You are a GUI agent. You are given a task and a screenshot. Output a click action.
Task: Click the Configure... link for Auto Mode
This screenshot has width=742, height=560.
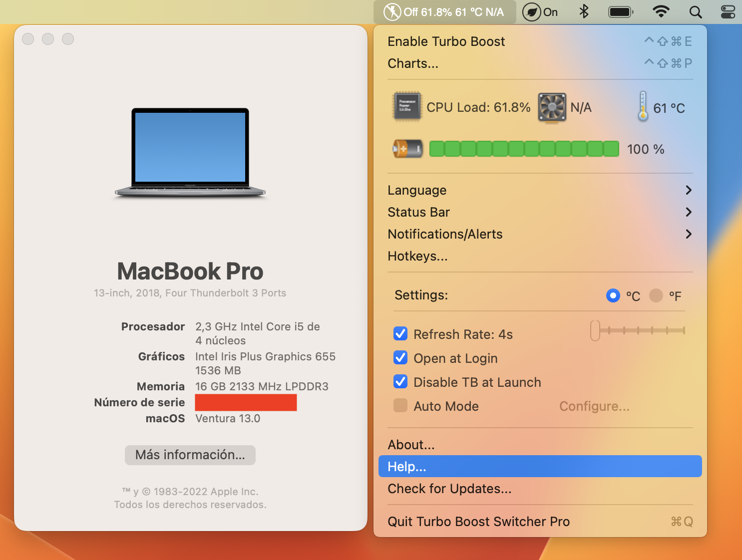(x=594, y=406)
